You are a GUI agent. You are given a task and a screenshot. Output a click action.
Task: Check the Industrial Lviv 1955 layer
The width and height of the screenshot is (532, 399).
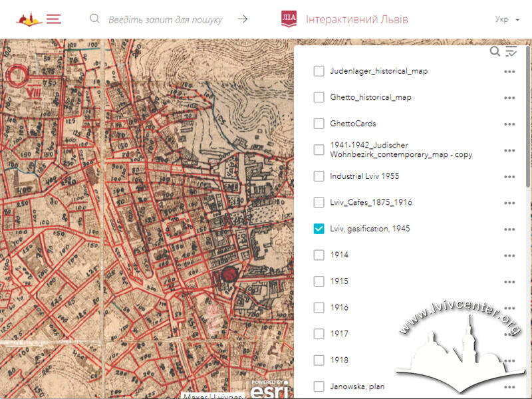pos(319,176)
